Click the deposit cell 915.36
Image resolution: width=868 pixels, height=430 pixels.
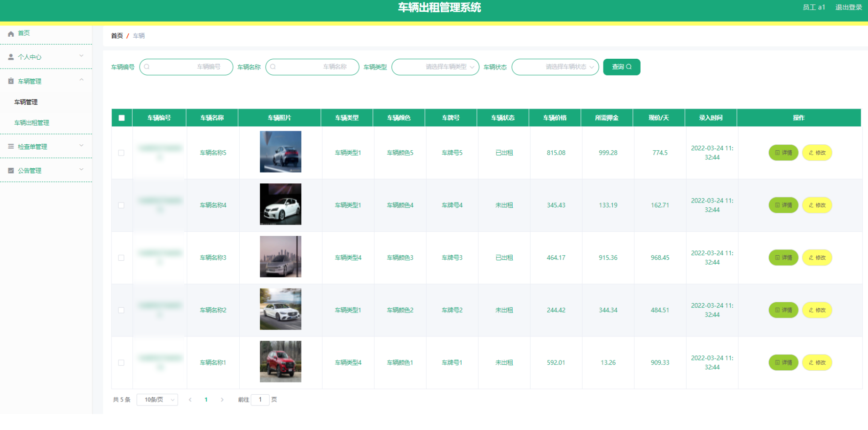pos(608,258)
